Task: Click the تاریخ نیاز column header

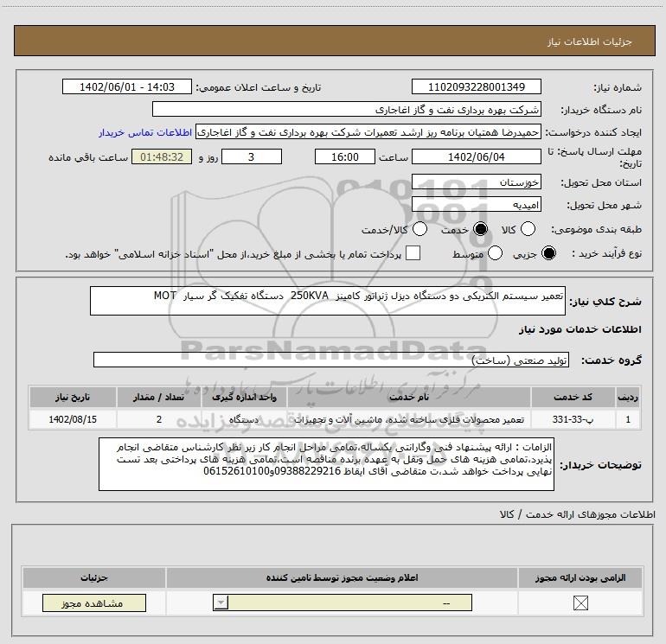Action: pyautogui.click(x=73, y=397)
